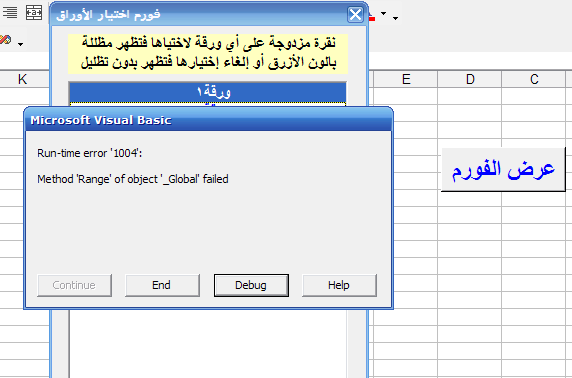Close the Arabic sheet selection form
The height and width of the screenshot is (378, 572).
click(355, 15)
